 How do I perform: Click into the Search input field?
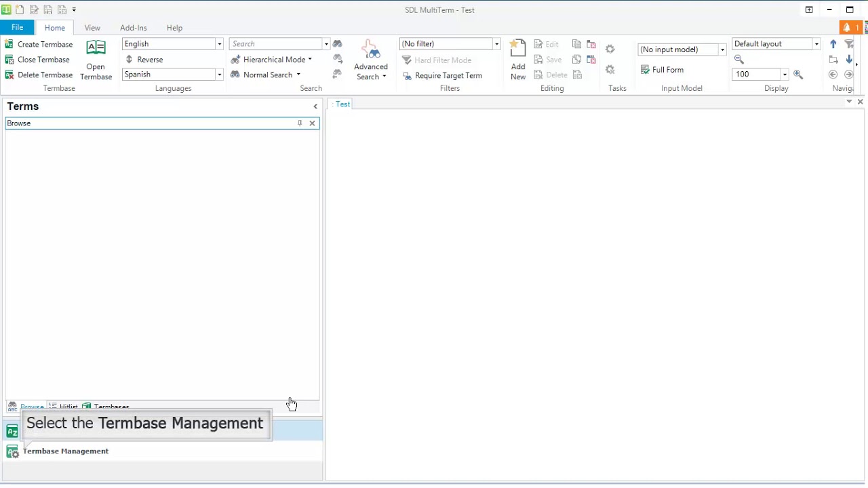click(x=276, y=44)
